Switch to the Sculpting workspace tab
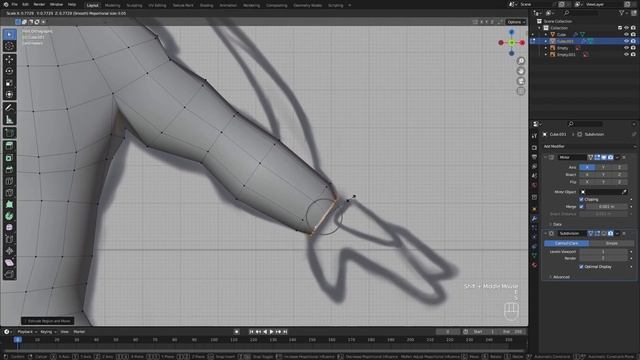 coord(134,5)
